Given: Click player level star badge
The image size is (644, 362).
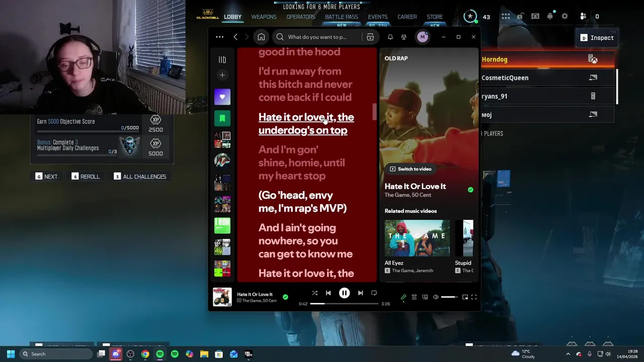Looking at the screenshot, I should [x=470, y=17].
